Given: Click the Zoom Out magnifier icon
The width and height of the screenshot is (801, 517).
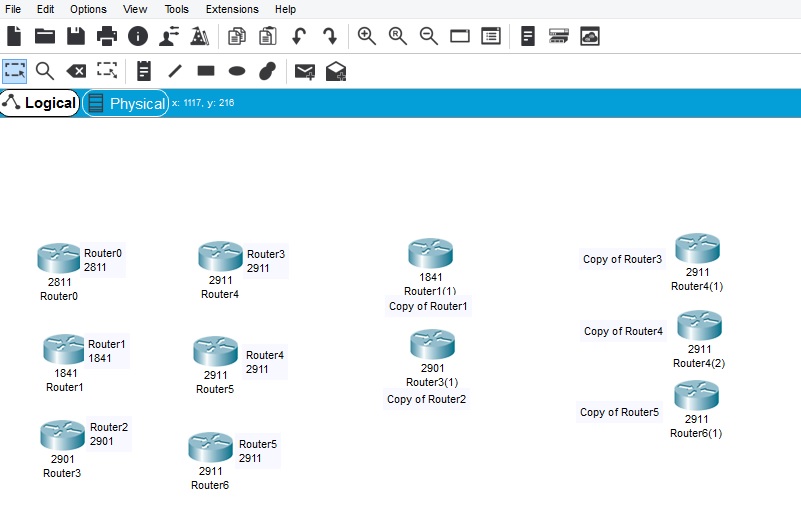Looking at the screenshot, I should tap(429, 36).
